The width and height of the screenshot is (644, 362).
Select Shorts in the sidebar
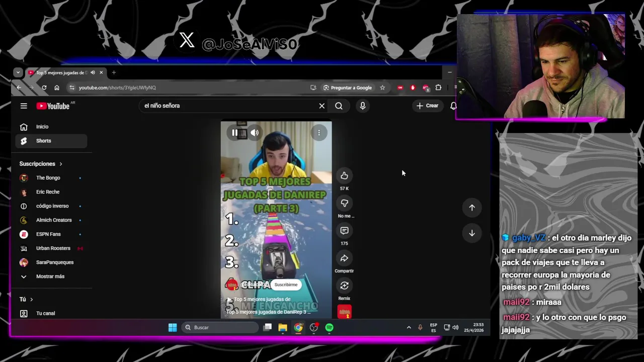[50, 141]
